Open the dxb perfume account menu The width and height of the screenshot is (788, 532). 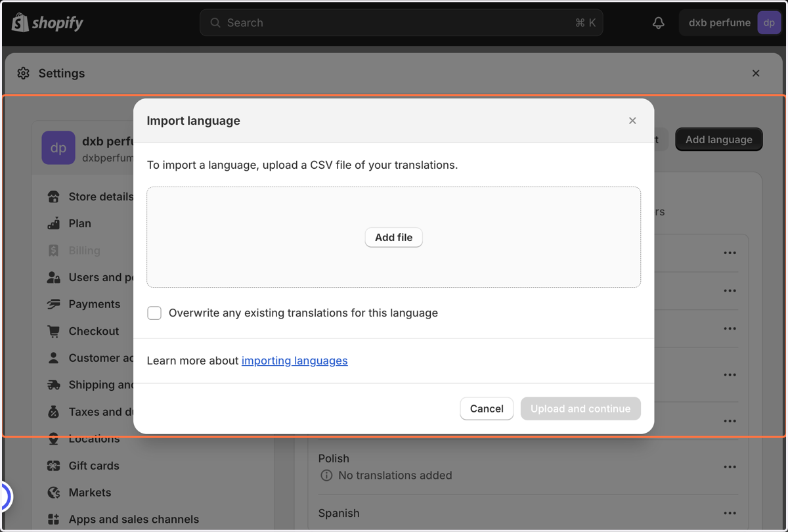point(730,23)
